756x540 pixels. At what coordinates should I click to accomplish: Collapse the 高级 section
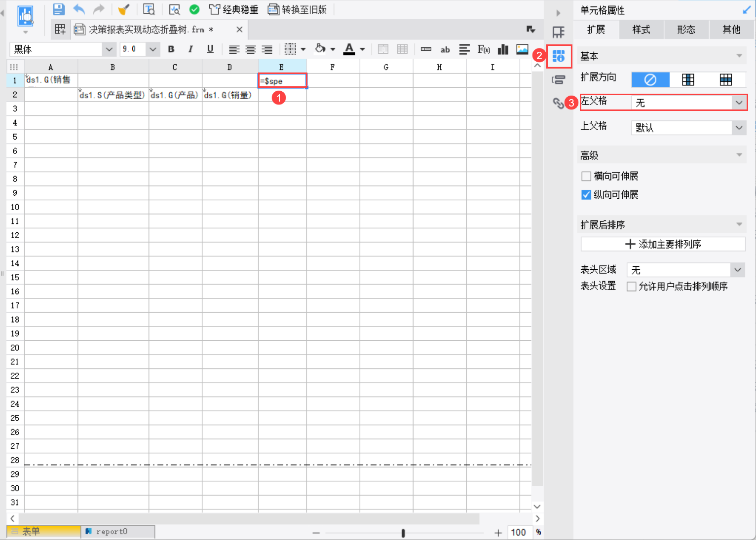739,155
